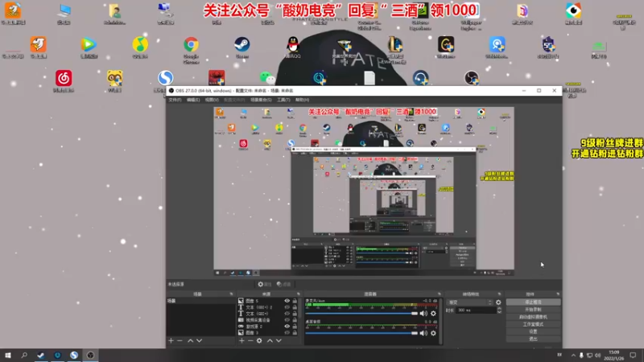Image resolution: width=644 pixels, height=362 pixels.
Task: Click the 退出 button in OBS
Action: [x=533, y=339]
